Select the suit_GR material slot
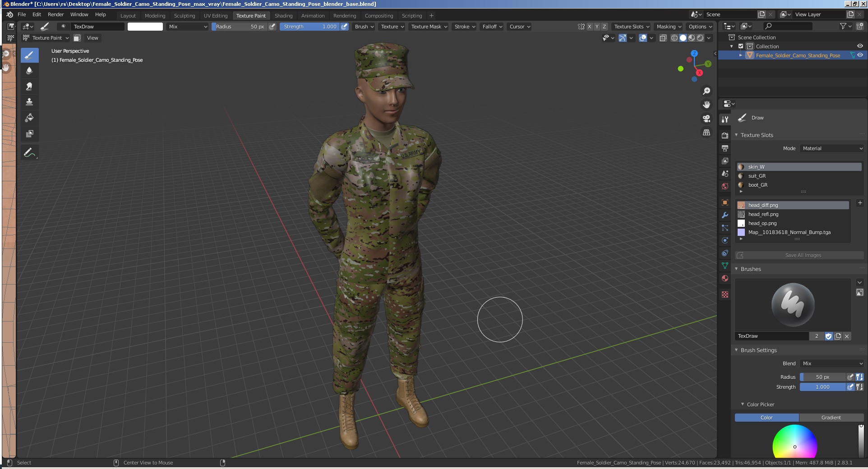Image resolution: width=868 pixels, height=469 pixels. tap(799, 176)
